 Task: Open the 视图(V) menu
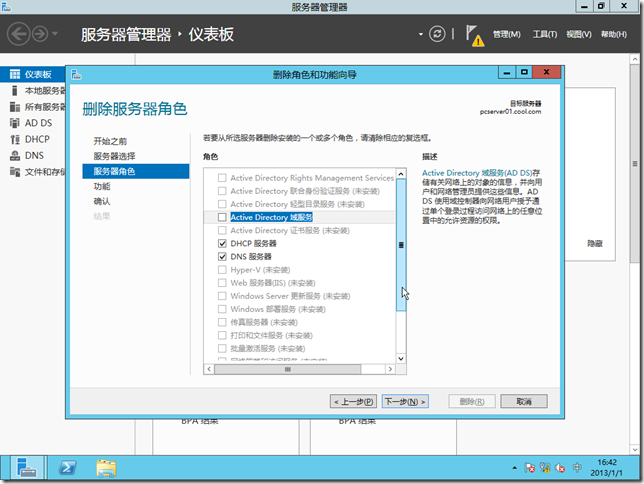pyautogui.click(x=579, y=34)
